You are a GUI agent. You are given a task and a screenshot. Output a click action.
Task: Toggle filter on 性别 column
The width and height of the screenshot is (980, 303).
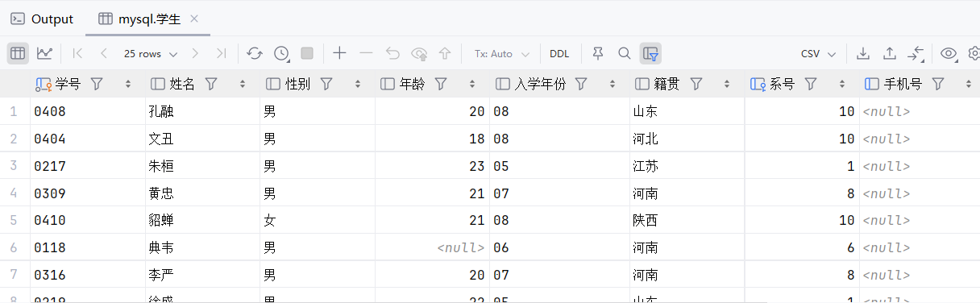[326, 84]
